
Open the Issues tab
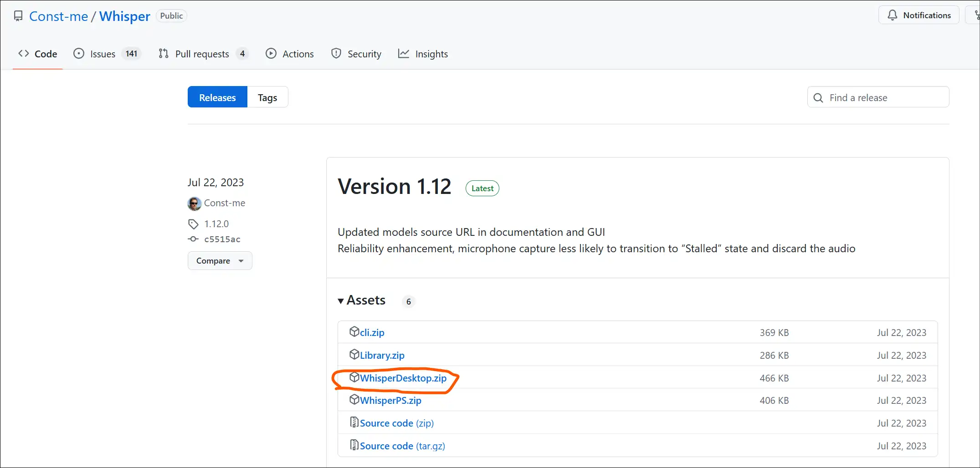[107, 54]
